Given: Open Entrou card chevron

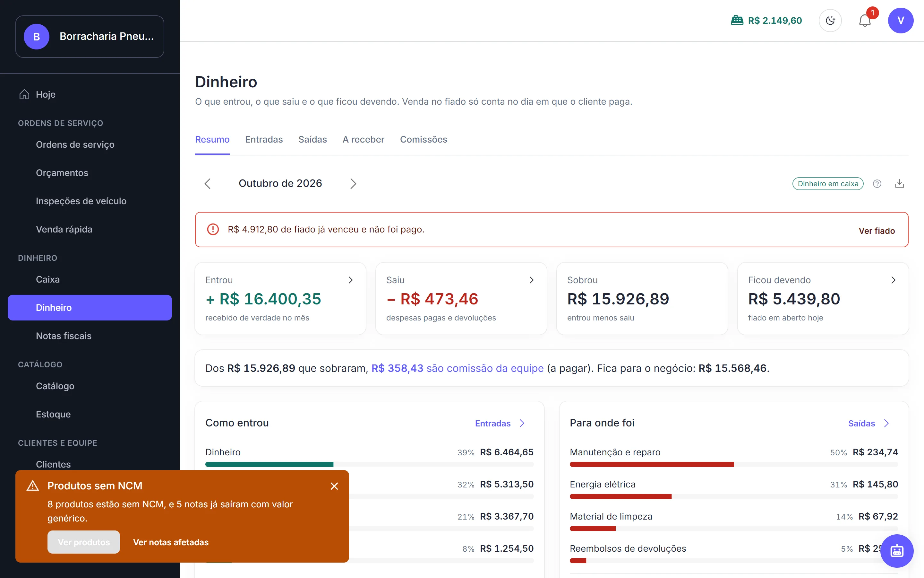Looking at the screenshot, I should 350,280.
